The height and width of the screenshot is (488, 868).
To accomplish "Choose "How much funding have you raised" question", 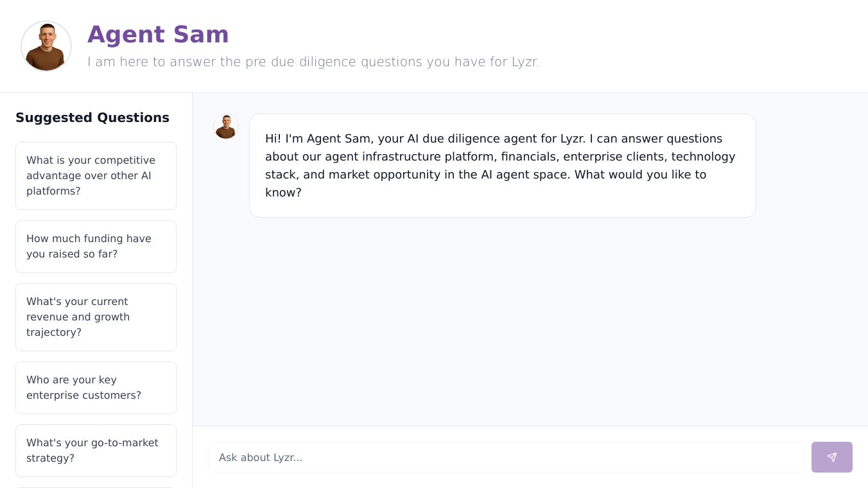I will pyautogui.click(x=96, y=246).
